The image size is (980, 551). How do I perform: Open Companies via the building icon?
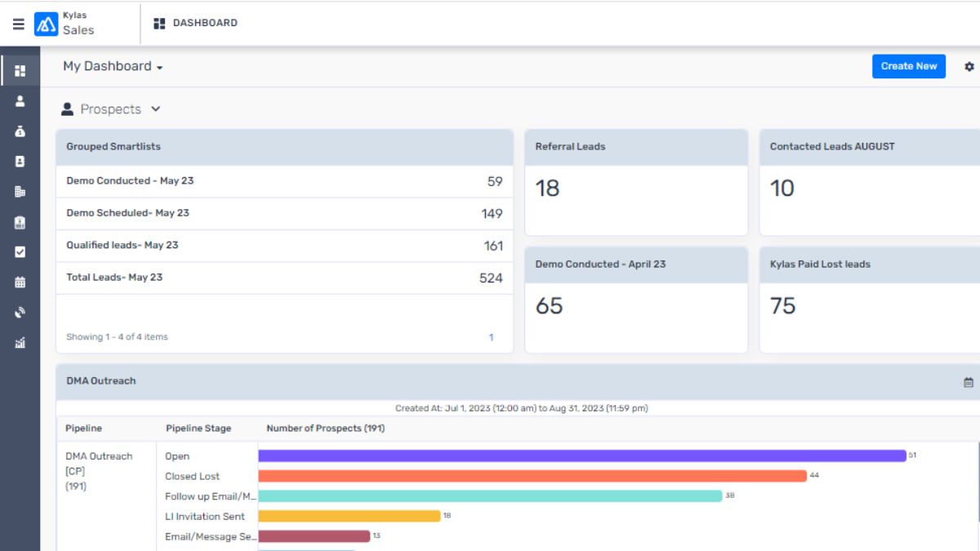[20, 192]
